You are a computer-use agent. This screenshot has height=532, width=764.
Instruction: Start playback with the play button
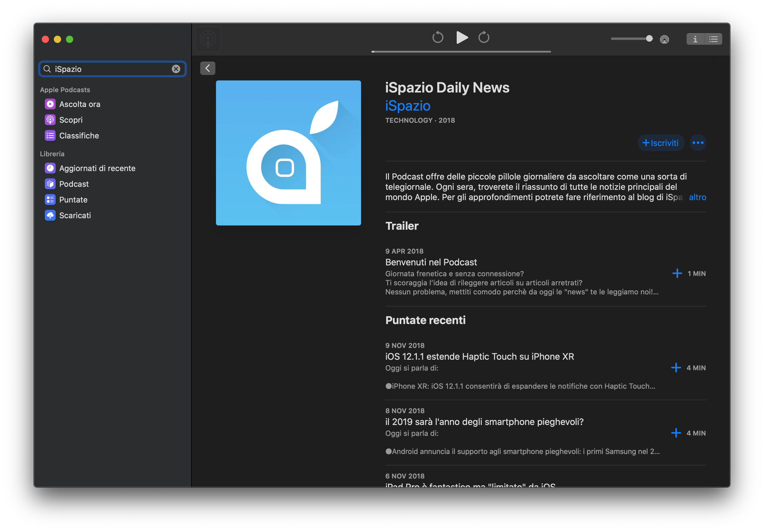462,37
